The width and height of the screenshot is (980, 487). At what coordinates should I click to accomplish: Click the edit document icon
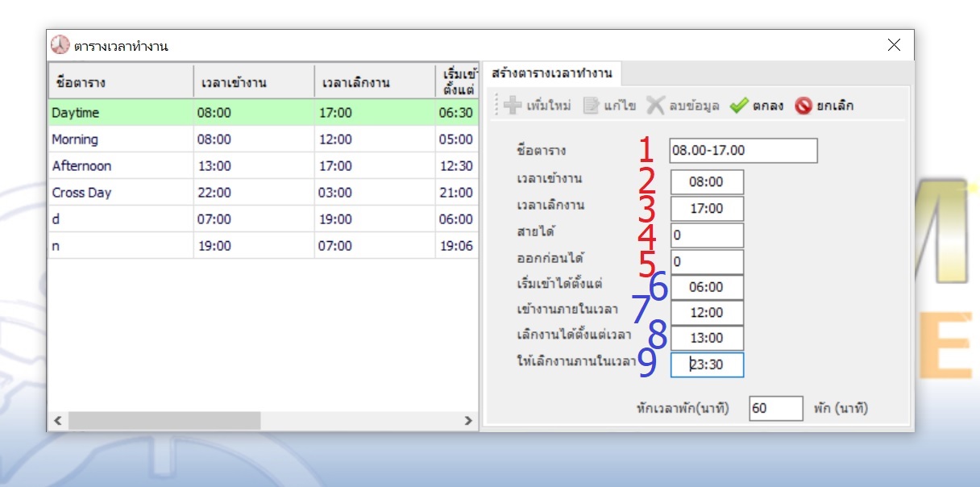tap(591, 106)
